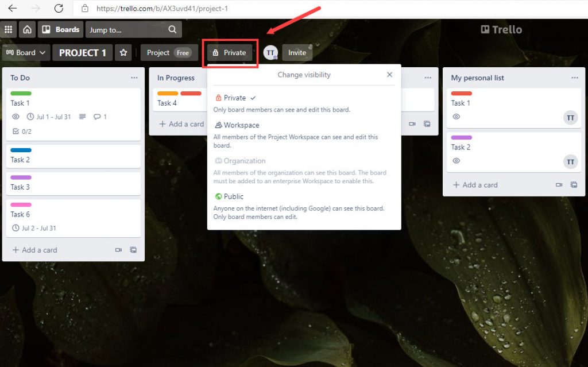
Task: Click the Invite button
Action: click(297, 52)
